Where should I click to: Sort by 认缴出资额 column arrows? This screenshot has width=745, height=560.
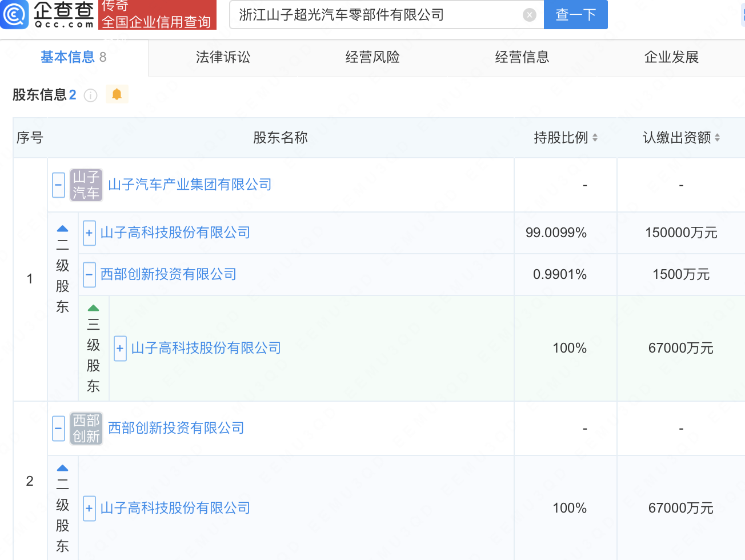click(717, 138)
